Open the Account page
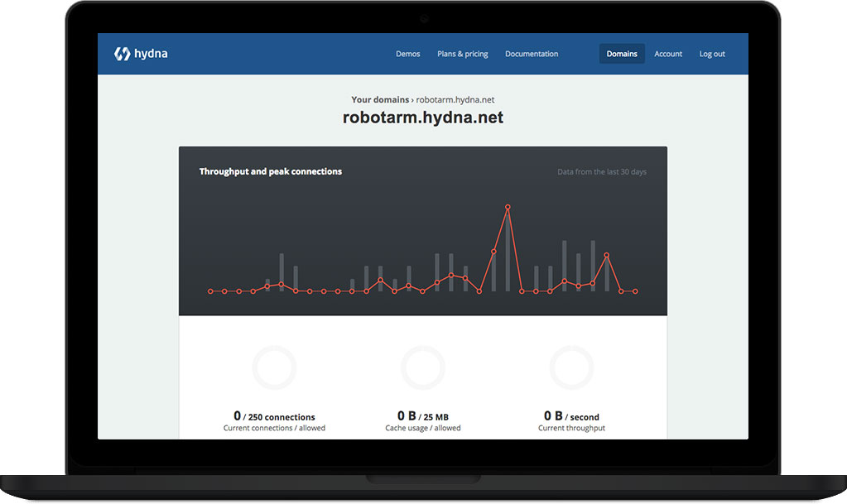Screen dimensions: 847x504 click(x=668, y=54)
